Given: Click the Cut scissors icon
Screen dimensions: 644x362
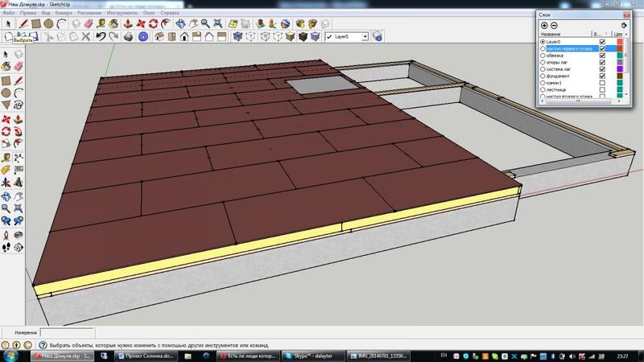Looking at the screenshot, I should [47, 36].
